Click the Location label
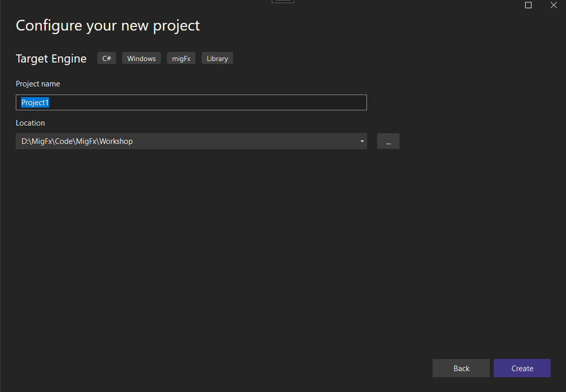The height and width of the screenshot is (392, 566). [30, 123]
